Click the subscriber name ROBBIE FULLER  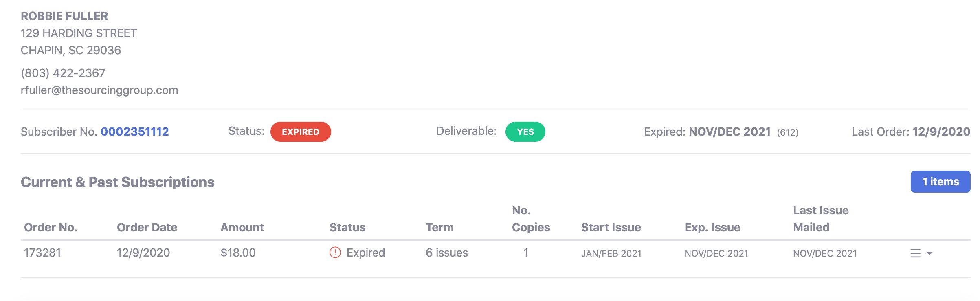pos(64,16)
